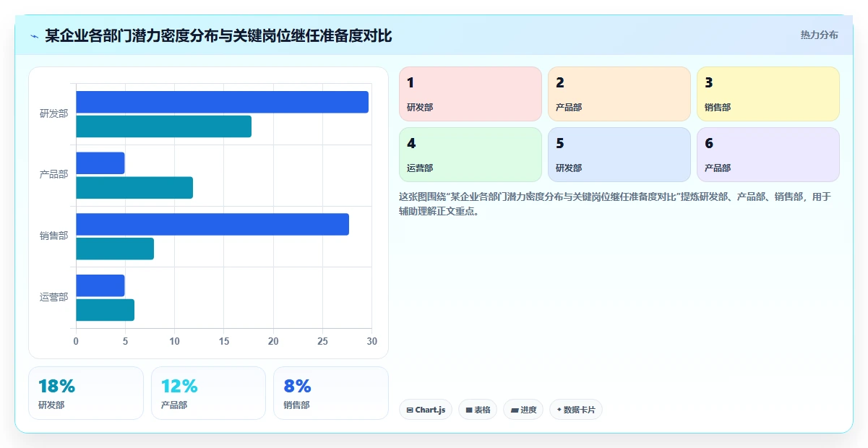Click the lightning icon beside the title
Screen dimensions: 868x448
(x=35, y=36)
